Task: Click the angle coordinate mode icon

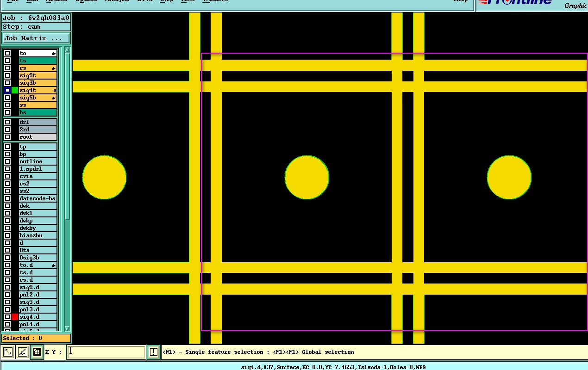Action: 22,352
